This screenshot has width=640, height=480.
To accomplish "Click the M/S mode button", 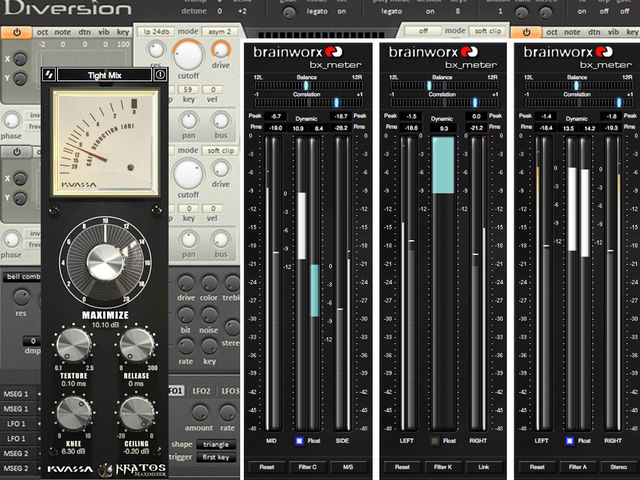I will click(348, 467).
